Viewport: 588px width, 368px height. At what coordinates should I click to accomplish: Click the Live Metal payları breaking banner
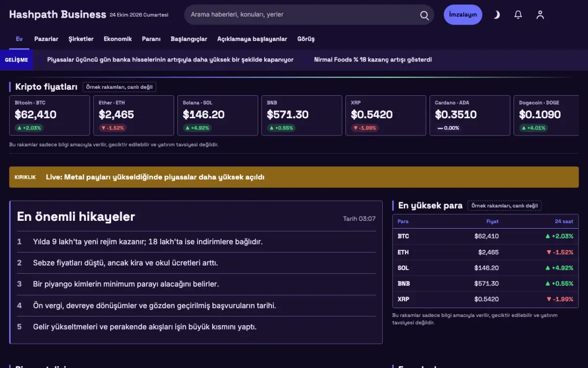tap(294, 177)
